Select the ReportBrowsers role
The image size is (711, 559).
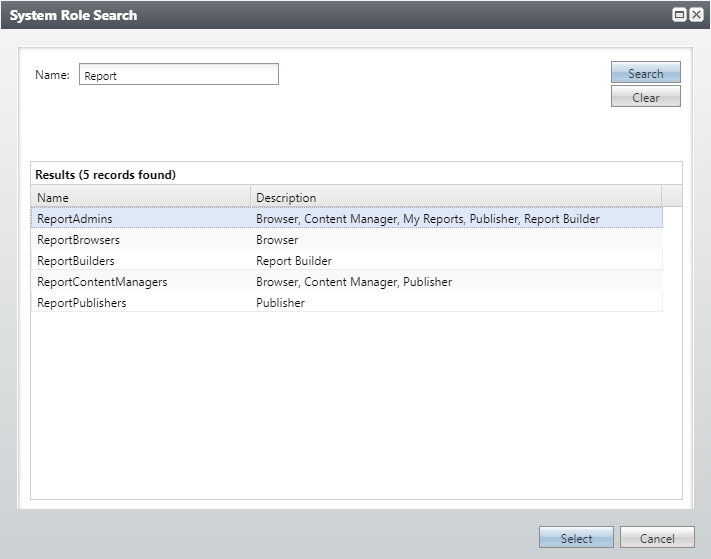pos(347,239)
